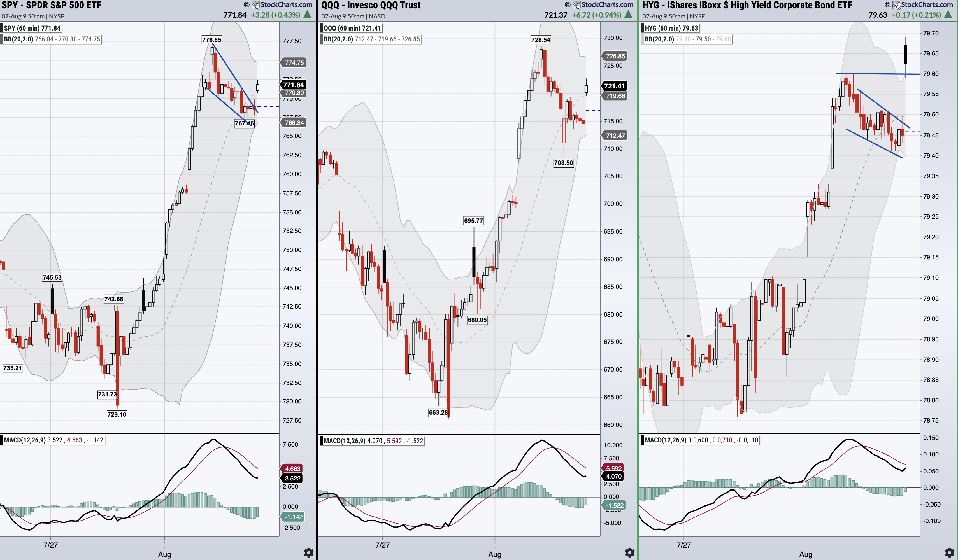Viewport: 958px width, 560px height.
Task: Click the 776.85 high annotation on SPY
Action: (x=212, y=40)
